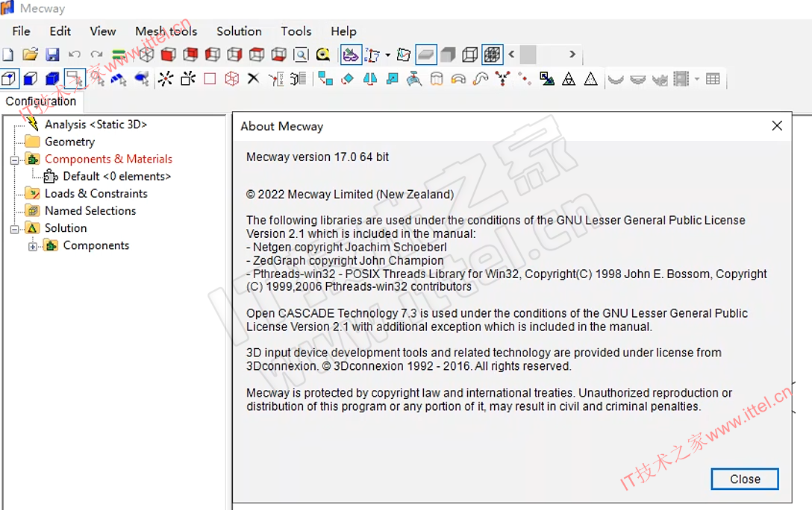Screen dimensions: 812x510
Task: Switch to the isometric wireframe cube view
Action: [x=146, y=54]
